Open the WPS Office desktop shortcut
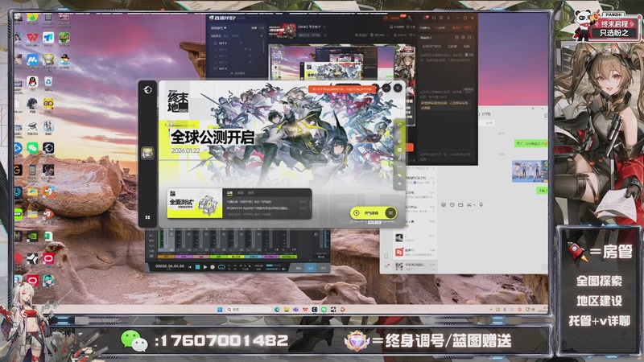644x362 pixels. [x=32, y=38]
